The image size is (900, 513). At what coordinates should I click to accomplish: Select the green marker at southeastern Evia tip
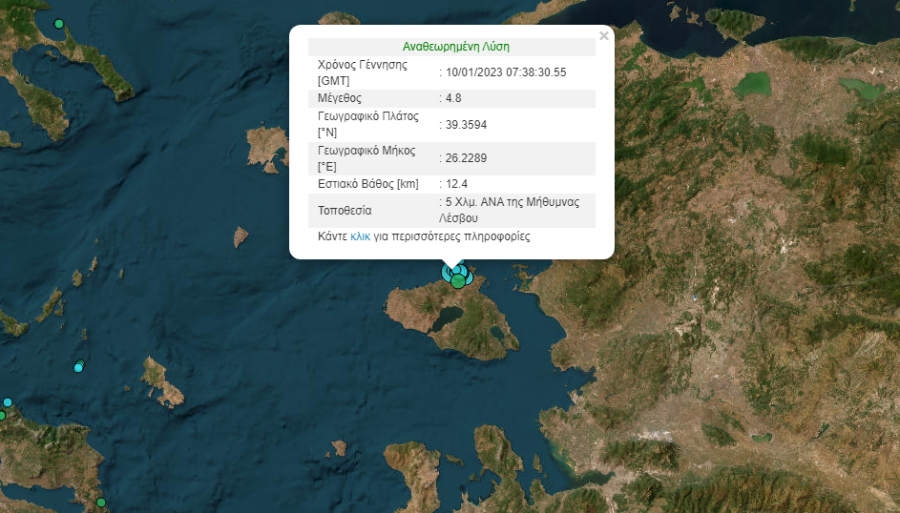coord(101,503)
